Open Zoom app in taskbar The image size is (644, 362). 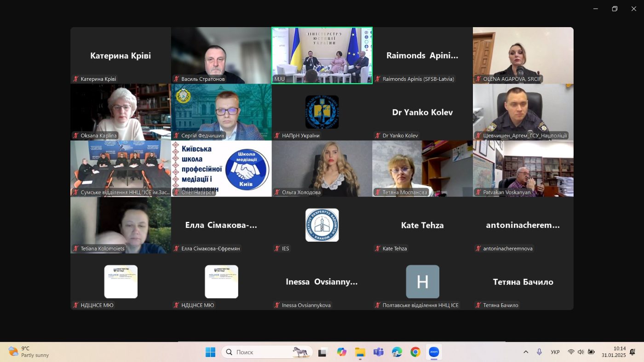[x=434, y=352]
